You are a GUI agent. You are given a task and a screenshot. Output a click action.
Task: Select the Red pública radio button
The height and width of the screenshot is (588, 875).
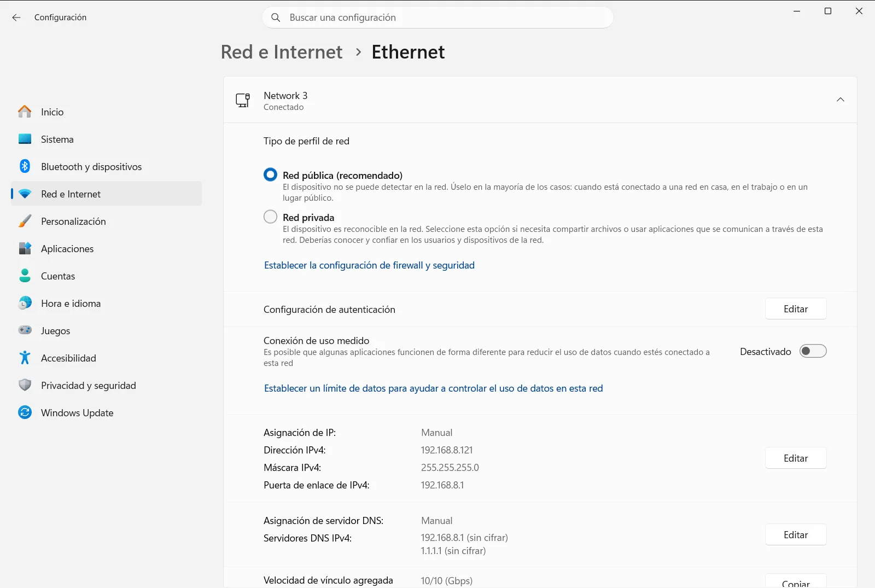coord(270,175)
